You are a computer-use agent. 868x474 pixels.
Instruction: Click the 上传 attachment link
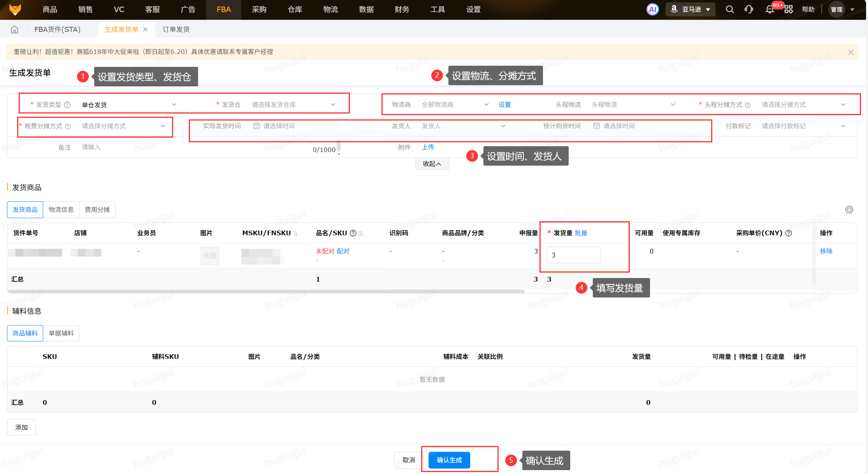428,147
